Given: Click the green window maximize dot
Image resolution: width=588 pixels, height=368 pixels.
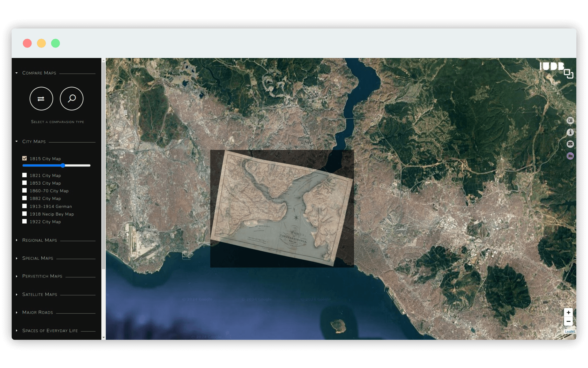Looking at the screenshot, I should click(x=55, y=43).
